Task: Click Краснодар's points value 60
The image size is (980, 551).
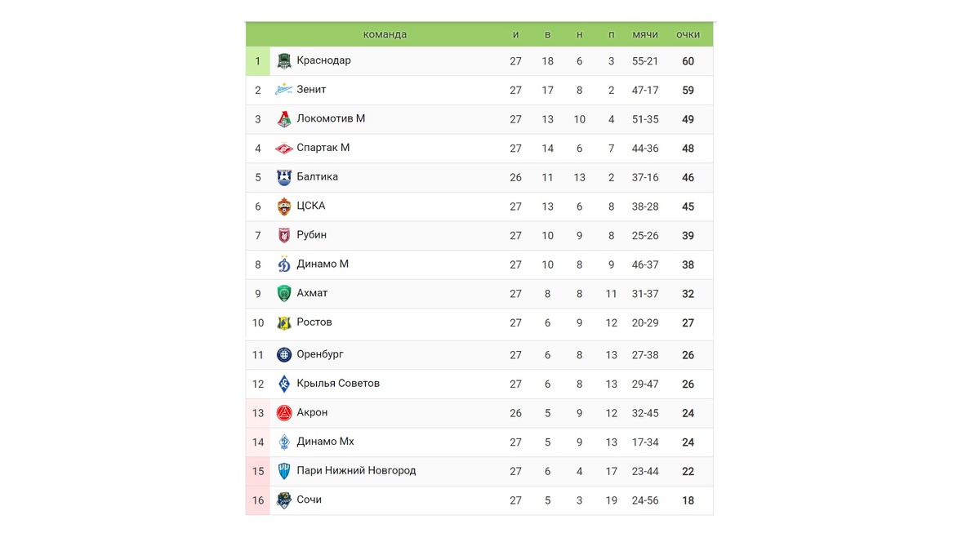Action: coord(688,61)
